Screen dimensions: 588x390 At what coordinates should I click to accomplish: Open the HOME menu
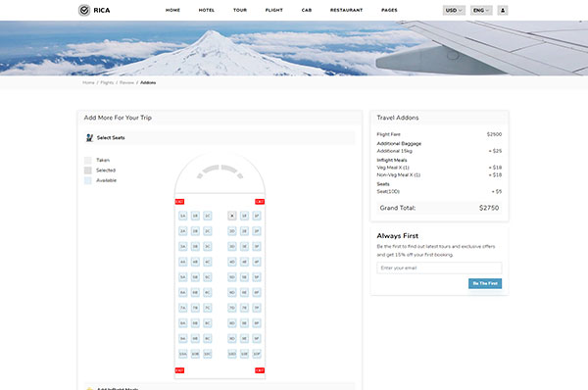(172, 10)
